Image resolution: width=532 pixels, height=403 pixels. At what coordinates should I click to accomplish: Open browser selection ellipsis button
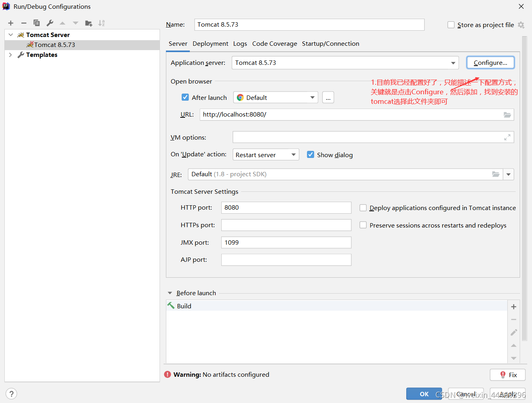328,97
